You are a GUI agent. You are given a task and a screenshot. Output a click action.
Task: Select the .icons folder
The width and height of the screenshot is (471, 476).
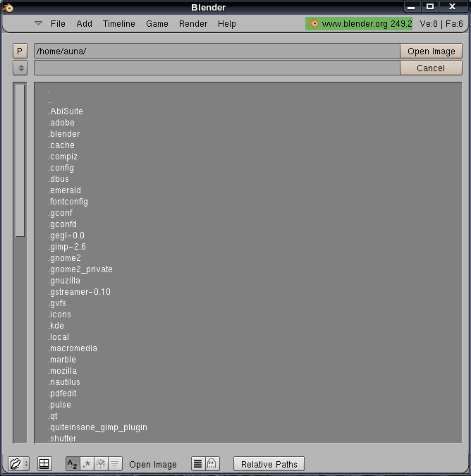60,315
